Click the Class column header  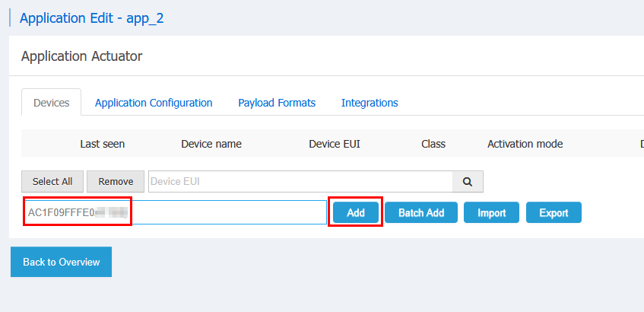433,144
